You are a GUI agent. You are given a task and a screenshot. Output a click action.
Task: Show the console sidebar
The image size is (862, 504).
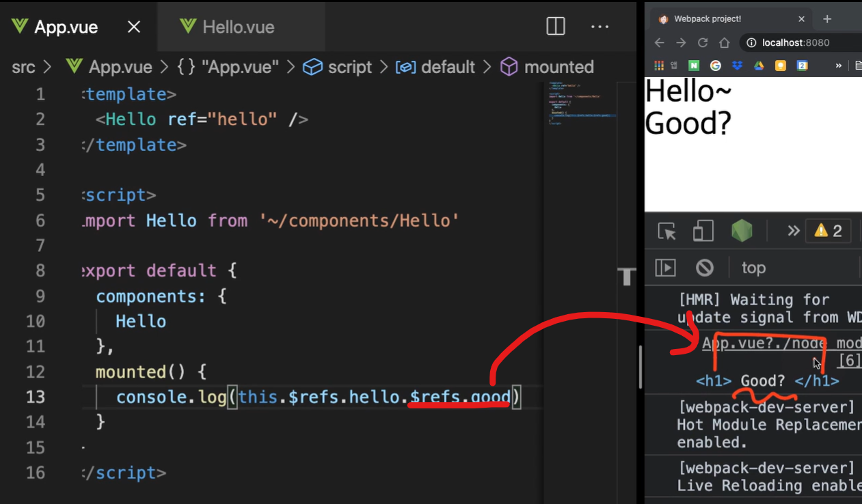[x=666, y=268]
